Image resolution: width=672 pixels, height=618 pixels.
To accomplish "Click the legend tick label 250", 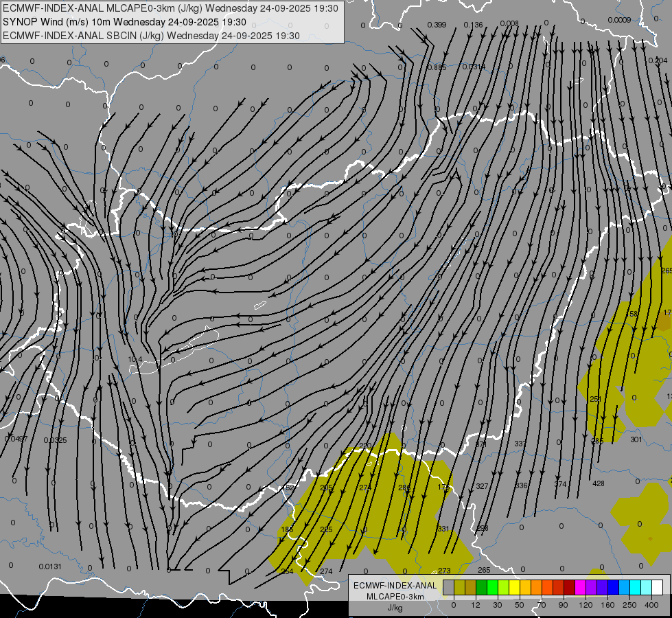I will click(629, 605).
